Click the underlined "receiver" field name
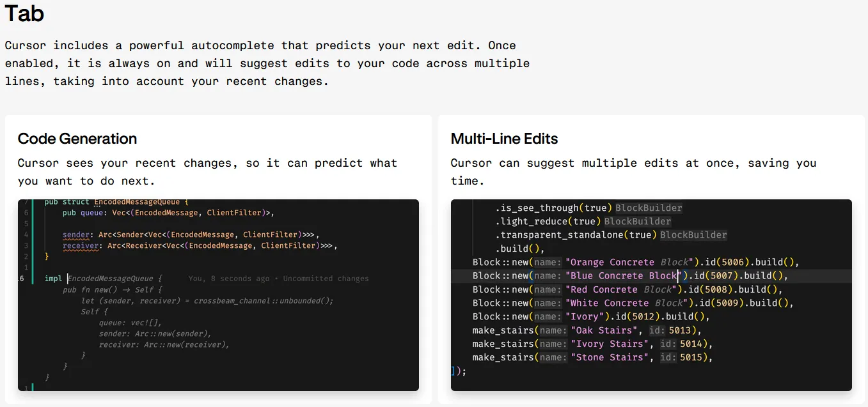 pos(81,245)
